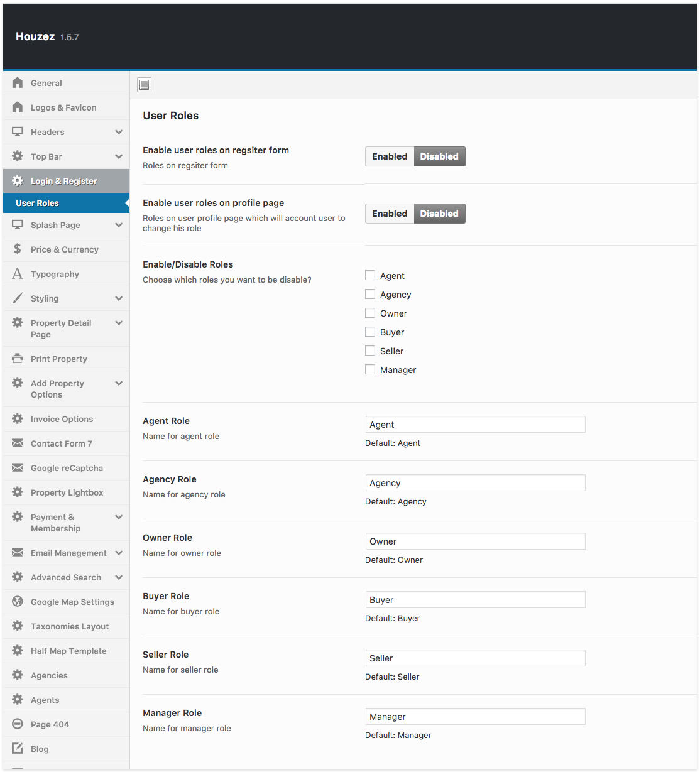Open the Agencies settings section
The image size is (700, 772).
(x=66, y=675)
